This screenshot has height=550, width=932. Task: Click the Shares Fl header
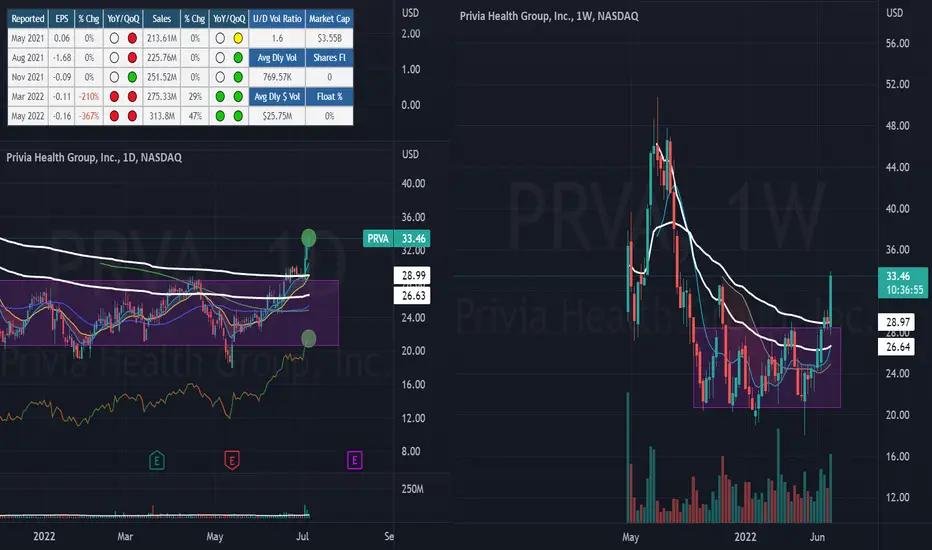tap(329, 58)
